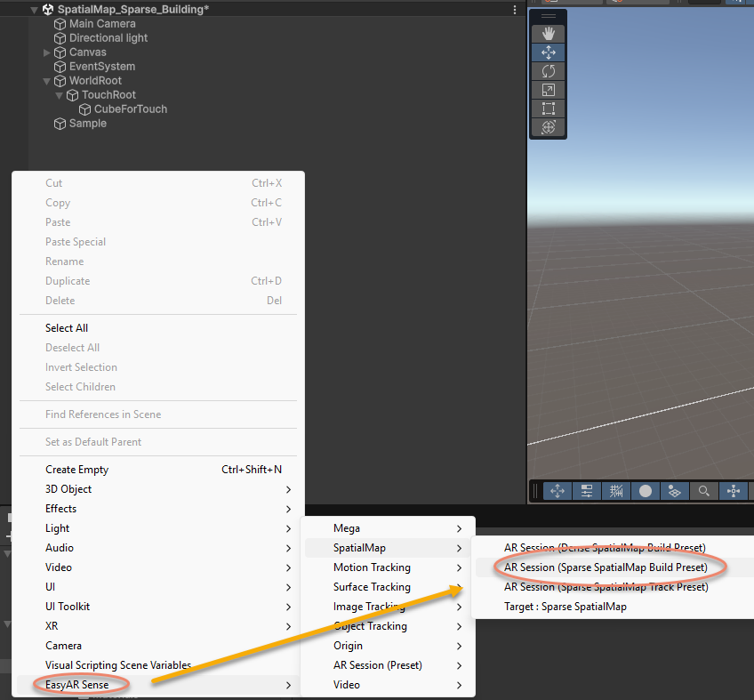This screenshot has height=700, width=754.
Task: Click the magnifier search icon in overlay bar
Action: point(703,491)
